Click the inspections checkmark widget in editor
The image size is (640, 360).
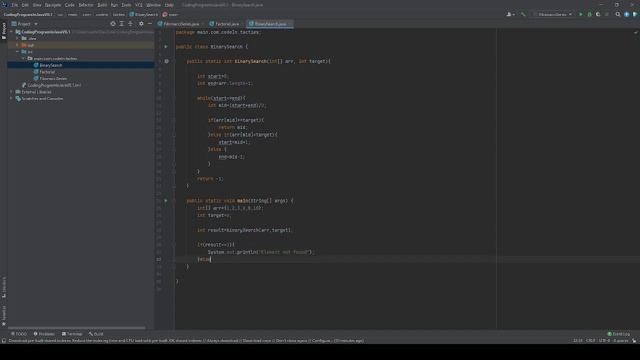635,32
